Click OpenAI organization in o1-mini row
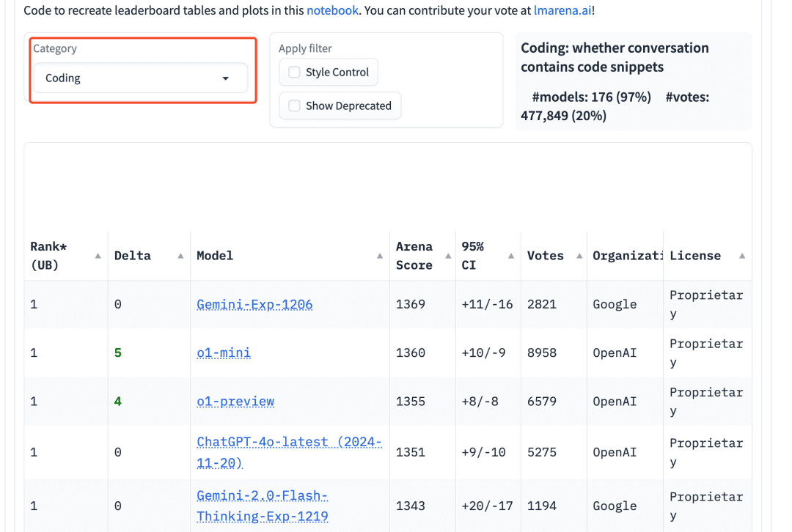 click(x=615, y=352)
